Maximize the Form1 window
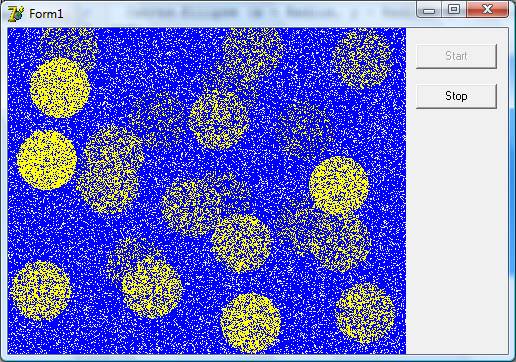 (x=454, y=10)
